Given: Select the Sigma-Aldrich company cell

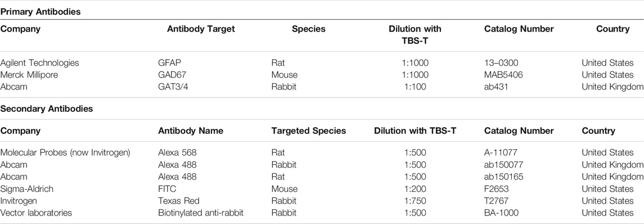Looking at the screenshot, I should 26,189.
